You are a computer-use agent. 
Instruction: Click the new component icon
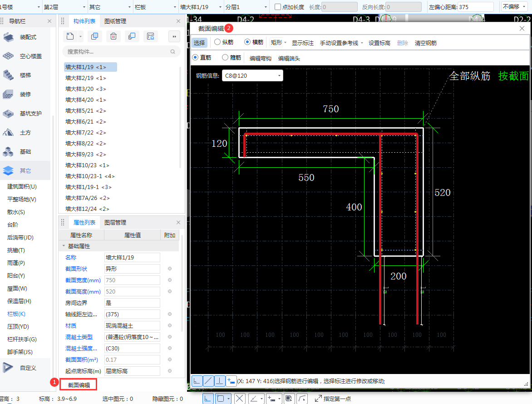click(70, 36)
